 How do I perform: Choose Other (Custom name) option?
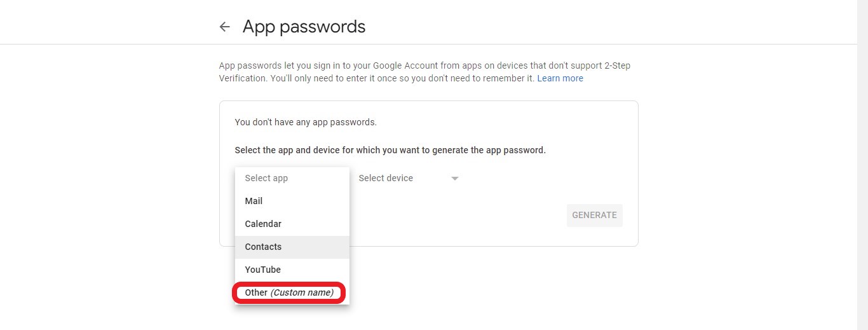pyautogui.click(x=288, y=292)
